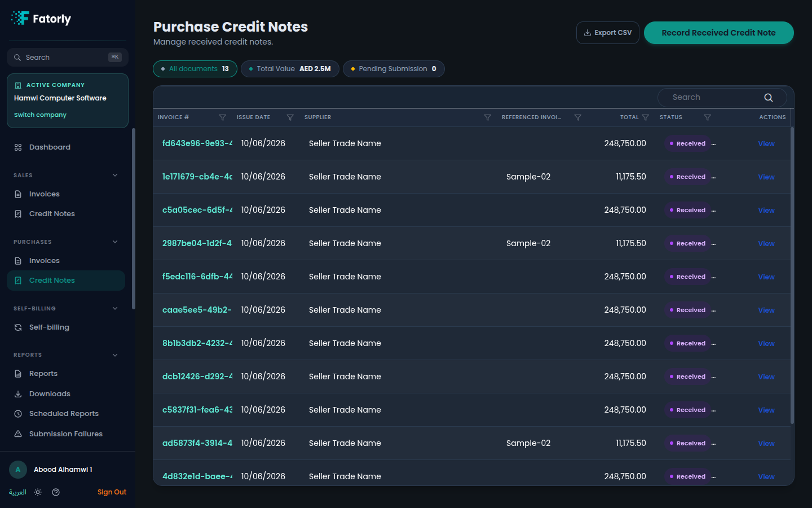Click Export CSV

(x=608, y=33)
